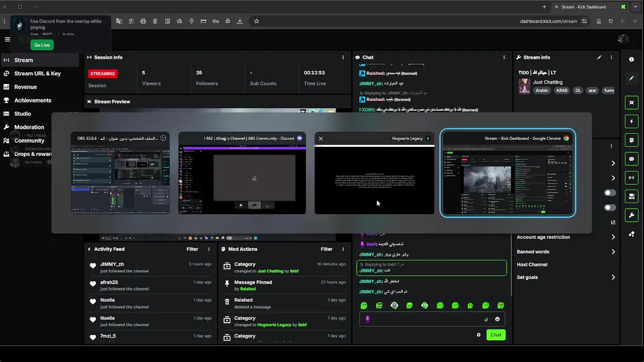
Task: Open Activity Feed three-dot menu
Action: coord(209,249)
